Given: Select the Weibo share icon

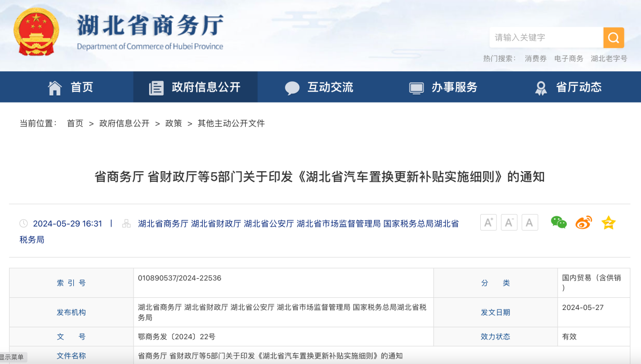Looking at the screenshot, I should [583, 222].
